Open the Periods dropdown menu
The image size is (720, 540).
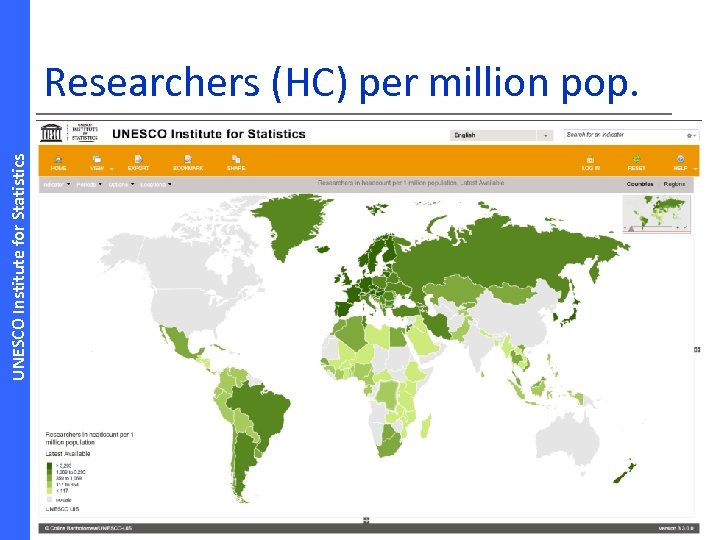pos(89,185)
